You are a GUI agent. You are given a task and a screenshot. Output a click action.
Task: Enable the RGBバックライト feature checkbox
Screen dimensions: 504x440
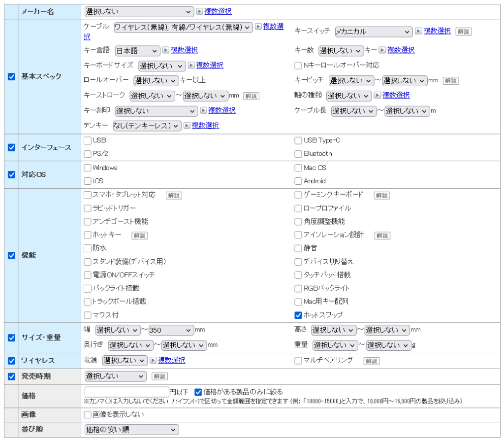click(298, 288)
